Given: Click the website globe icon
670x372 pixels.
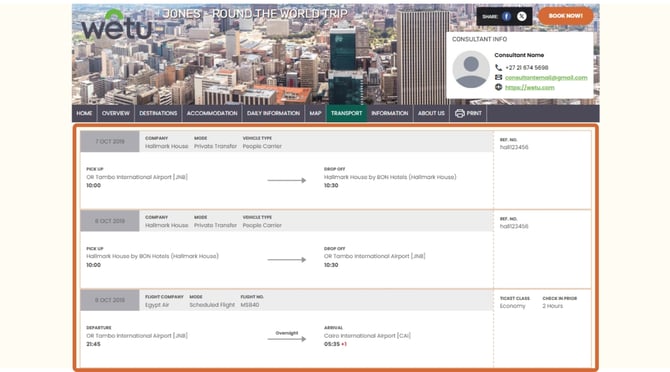Looking at the screenshot, I should pos(498,87).
